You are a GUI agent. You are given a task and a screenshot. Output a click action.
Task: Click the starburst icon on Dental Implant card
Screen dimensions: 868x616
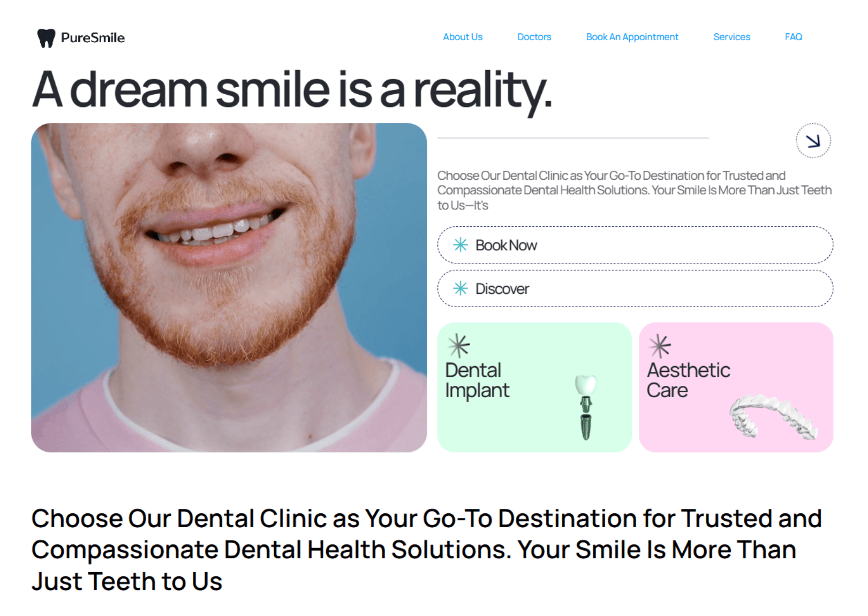click(459, 346)
